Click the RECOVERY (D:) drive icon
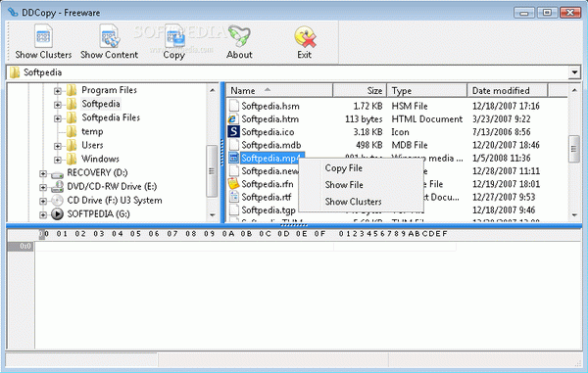The height and width of the screenshot is (373, 588). (57, 174)
